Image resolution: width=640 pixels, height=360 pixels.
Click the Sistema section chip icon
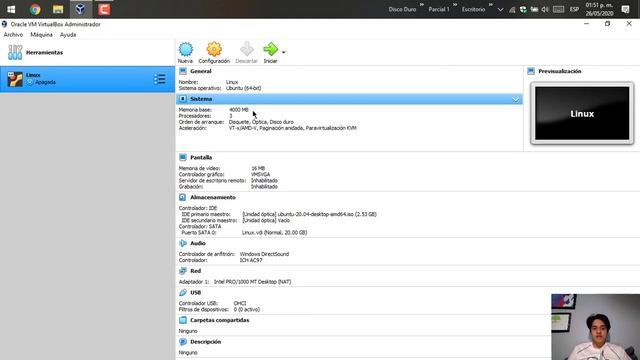pos(183,99)
